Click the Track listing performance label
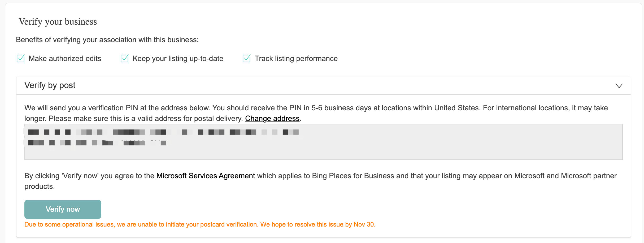 [296, 59]
